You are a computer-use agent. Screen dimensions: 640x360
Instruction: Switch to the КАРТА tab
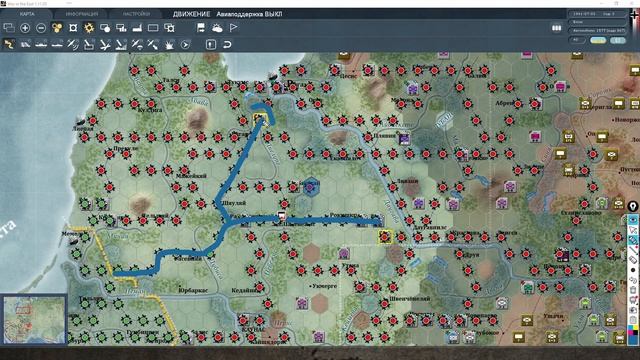(27, 14)
